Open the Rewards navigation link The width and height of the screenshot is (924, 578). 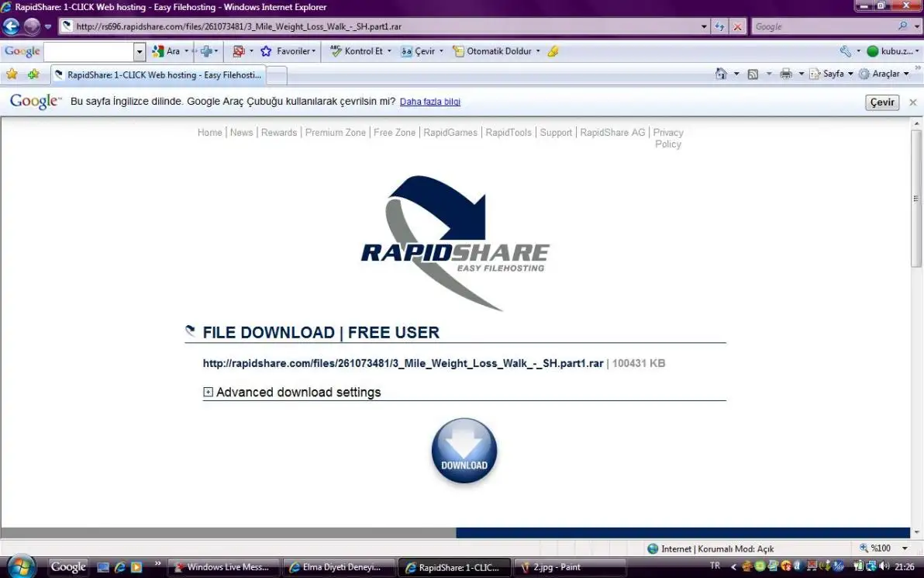(279, 133)
